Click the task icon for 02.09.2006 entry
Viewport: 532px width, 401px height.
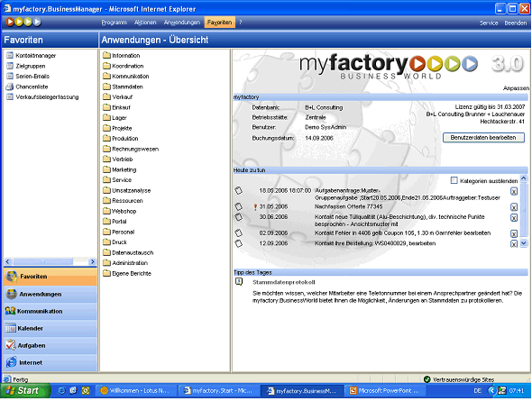pos(239,232)
